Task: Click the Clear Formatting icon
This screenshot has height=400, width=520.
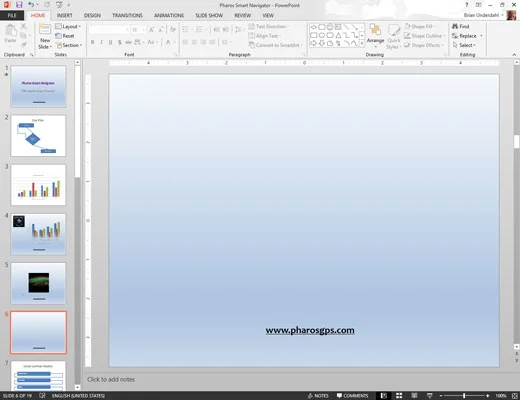Action: pyautogui.click(x=173, y=30)
